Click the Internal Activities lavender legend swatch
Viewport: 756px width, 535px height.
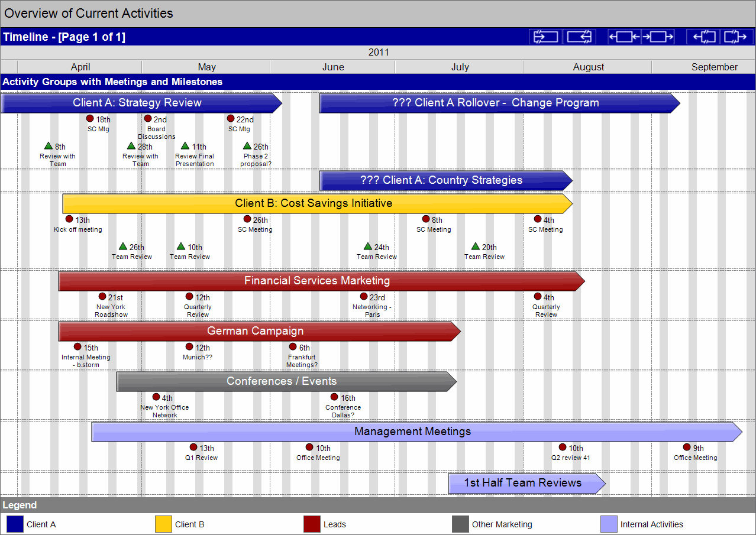coord(609,524)
